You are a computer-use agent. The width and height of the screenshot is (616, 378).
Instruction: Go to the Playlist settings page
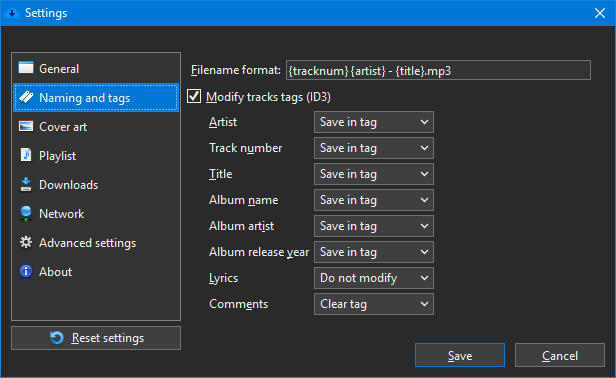pos(96,156)
